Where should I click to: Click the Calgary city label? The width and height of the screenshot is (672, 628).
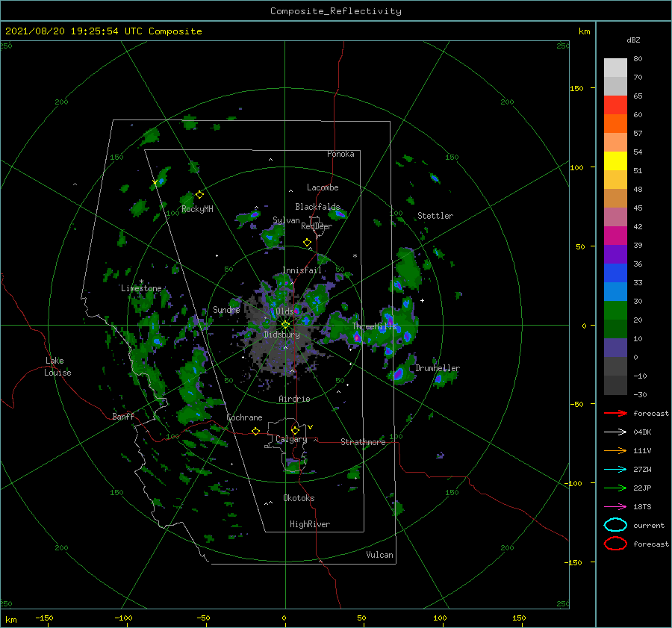click(291, 439)
